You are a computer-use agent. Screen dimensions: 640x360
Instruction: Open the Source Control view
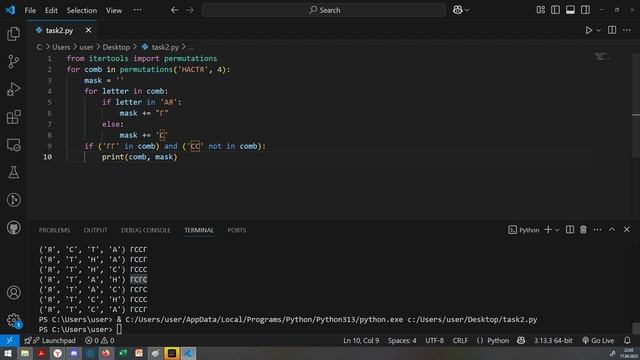pyautogui.click(x=13, y=62)
